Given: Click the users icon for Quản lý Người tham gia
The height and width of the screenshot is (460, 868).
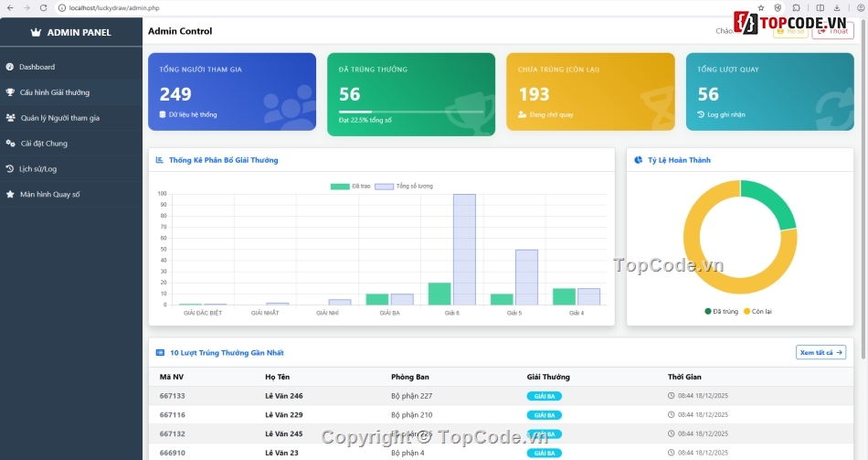Looking at the screenshot, I should point(10,118).
